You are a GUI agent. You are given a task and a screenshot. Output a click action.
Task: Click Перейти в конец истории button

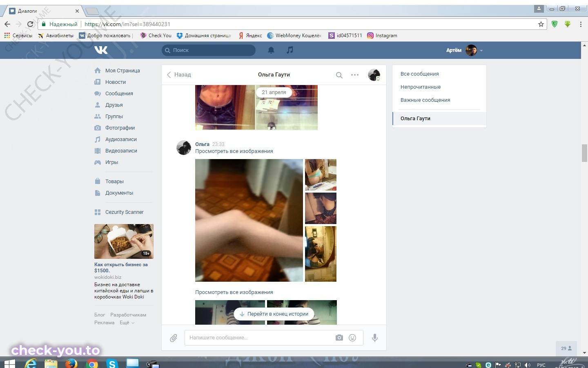click(274, 314)
